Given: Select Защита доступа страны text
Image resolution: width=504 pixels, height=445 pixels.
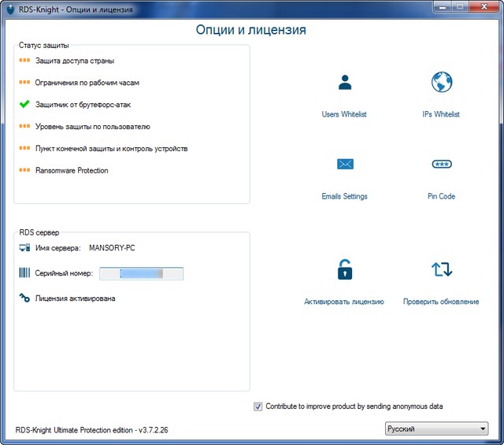Looking at the screenshot, I should 75,61.
